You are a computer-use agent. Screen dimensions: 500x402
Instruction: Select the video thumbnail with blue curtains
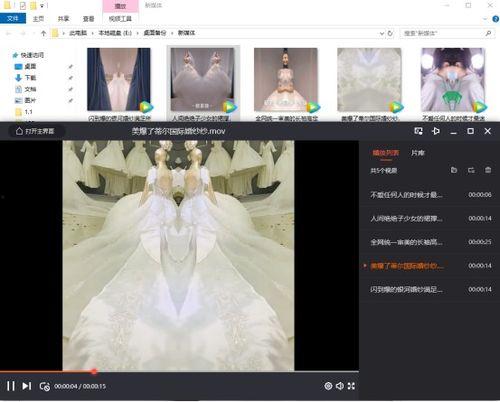(x=119, y=79)
